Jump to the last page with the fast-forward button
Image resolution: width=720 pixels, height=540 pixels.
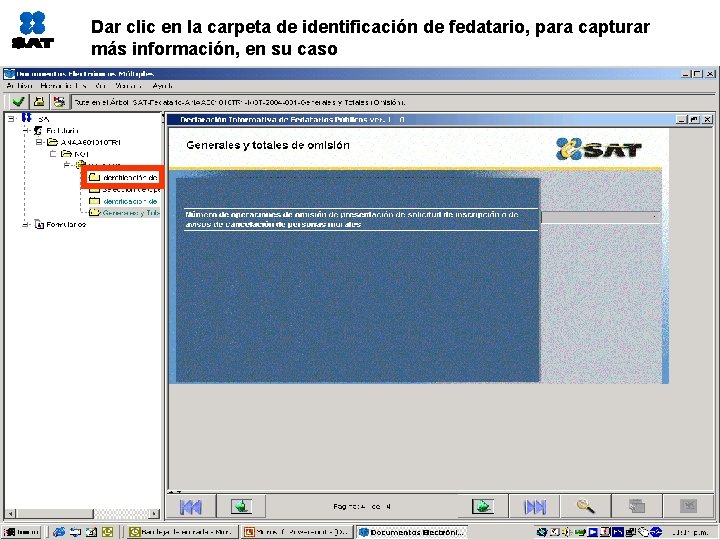535,507
